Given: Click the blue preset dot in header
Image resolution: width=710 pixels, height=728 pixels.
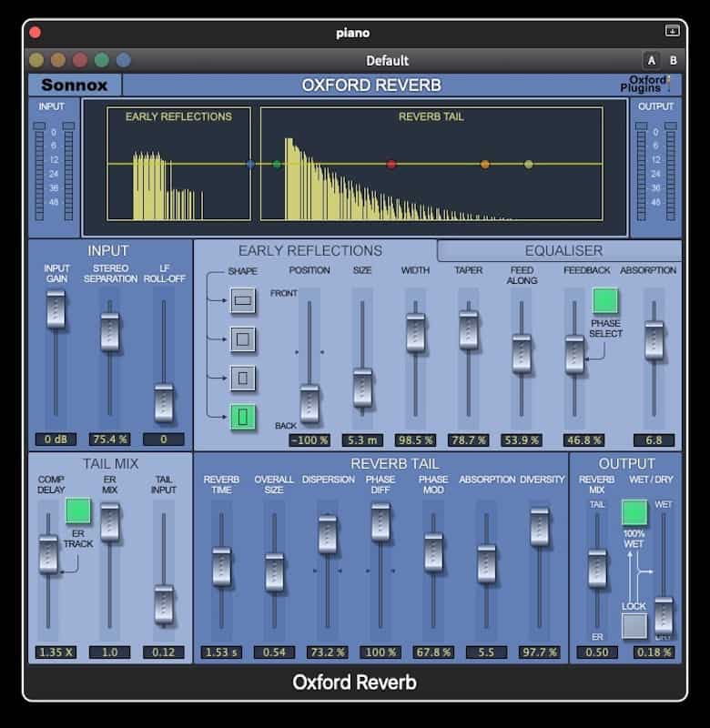Looking at the screenshot, I should tap(124, 60).
